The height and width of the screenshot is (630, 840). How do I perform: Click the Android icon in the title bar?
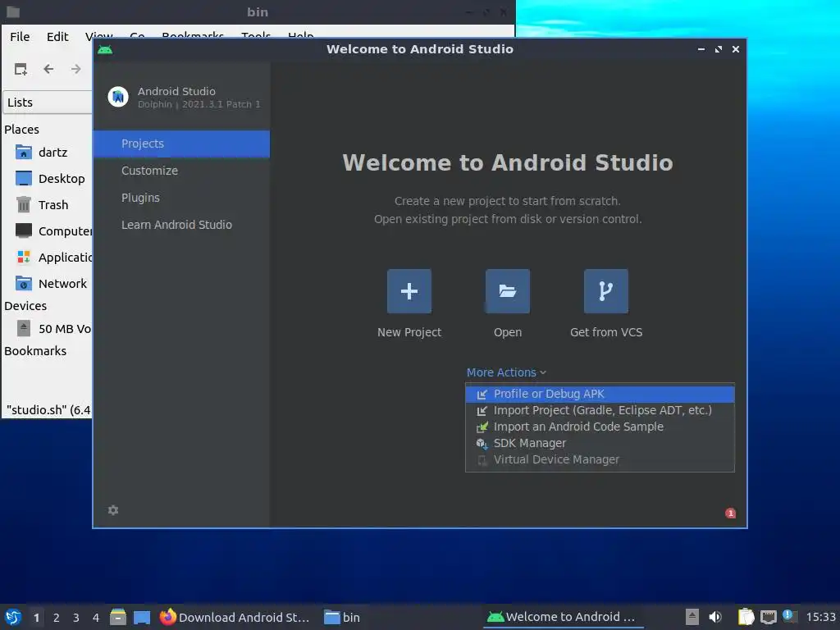pos(105,50)
